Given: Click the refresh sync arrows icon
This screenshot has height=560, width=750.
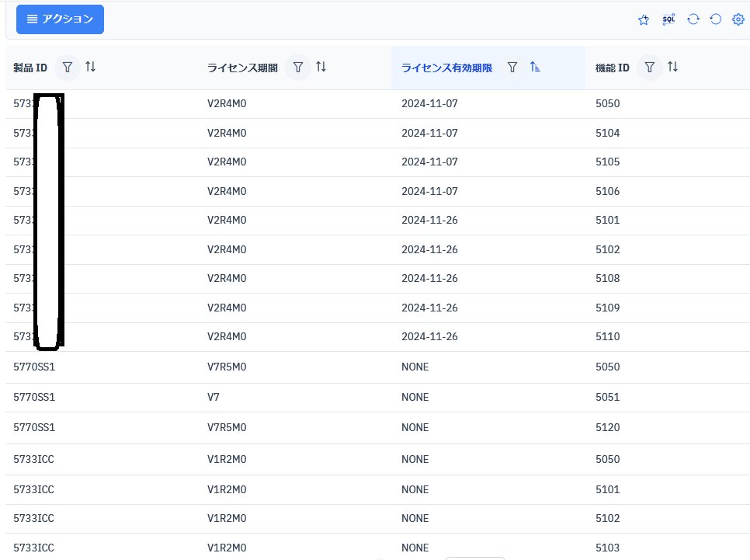Looking at the screenshot, I should pos(693,19).
